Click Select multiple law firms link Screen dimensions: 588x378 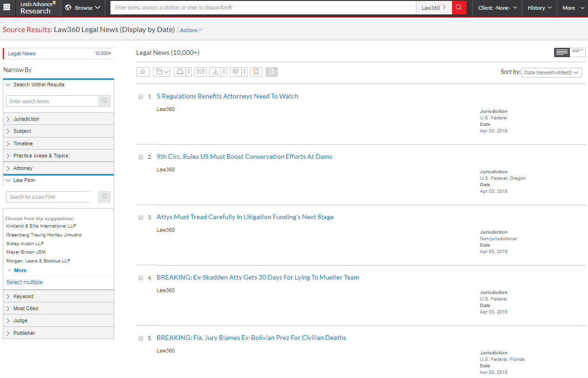click(x=24, y=282)
